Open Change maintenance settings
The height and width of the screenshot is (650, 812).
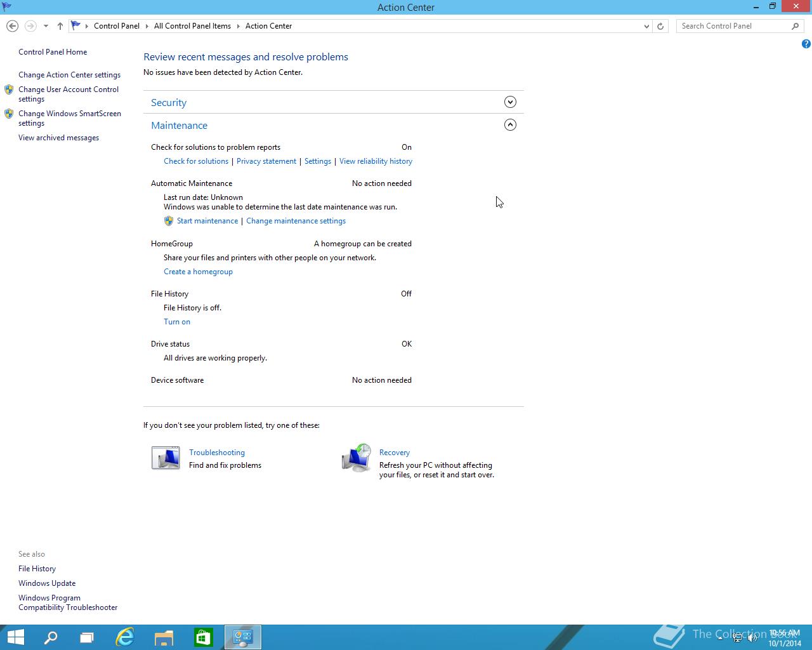[x=296, y=221]
